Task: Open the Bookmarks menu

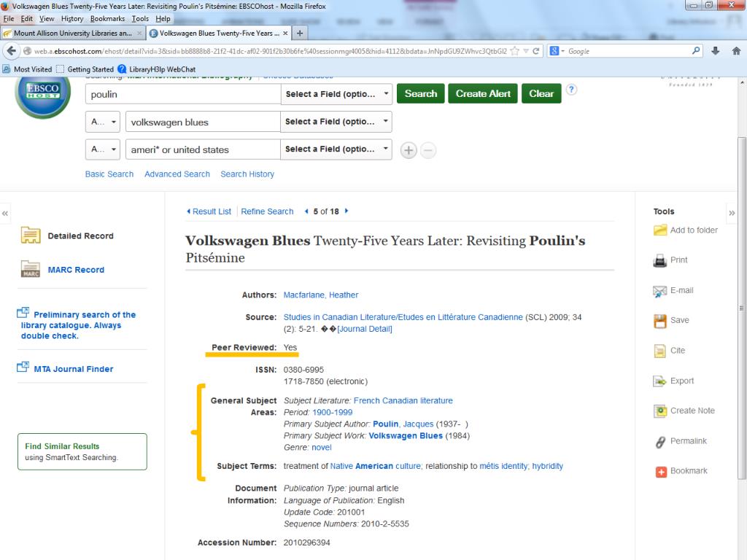Action: click(x=107, y=18)
